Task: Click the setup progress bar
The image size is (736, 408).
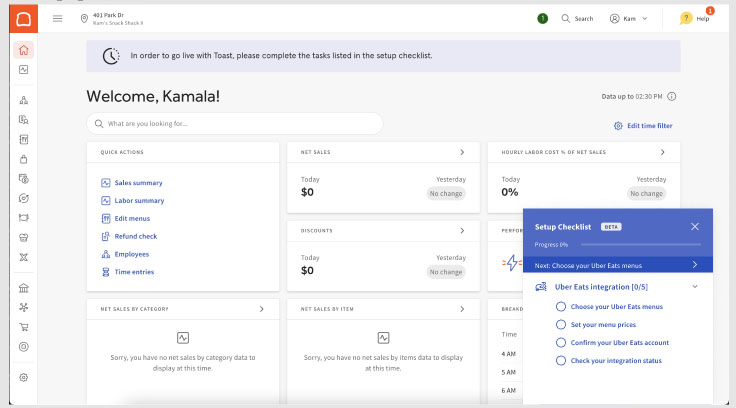Action: [x=640, y=244]
